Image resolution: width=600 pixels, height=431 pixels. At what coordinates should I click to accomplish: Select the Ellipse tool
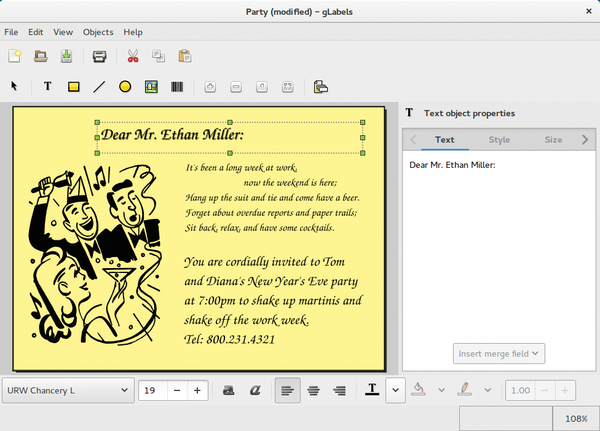coord(125,87)
